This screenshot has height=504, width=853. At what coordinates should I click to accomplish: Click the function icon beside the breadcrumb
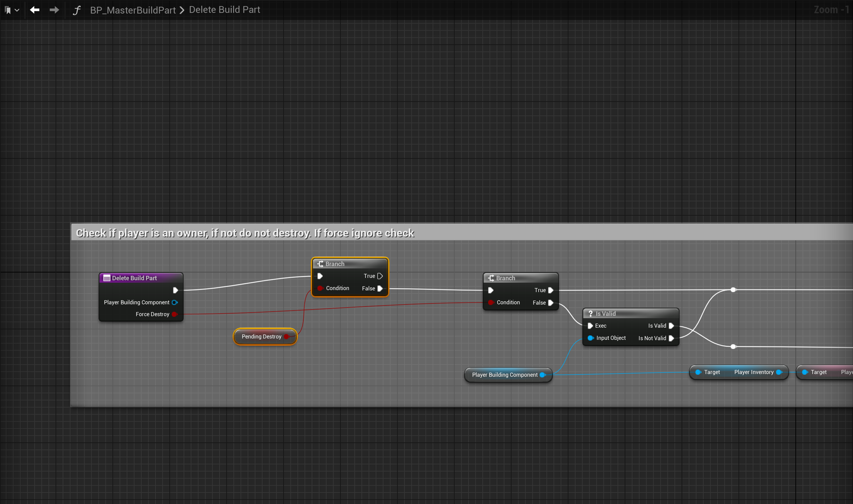pyautogui.click(x=77, y=10)
